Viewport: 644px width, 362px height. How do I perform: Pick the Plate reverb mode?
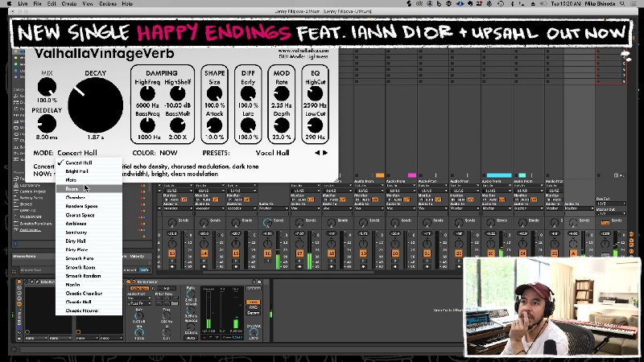point(72,180)
